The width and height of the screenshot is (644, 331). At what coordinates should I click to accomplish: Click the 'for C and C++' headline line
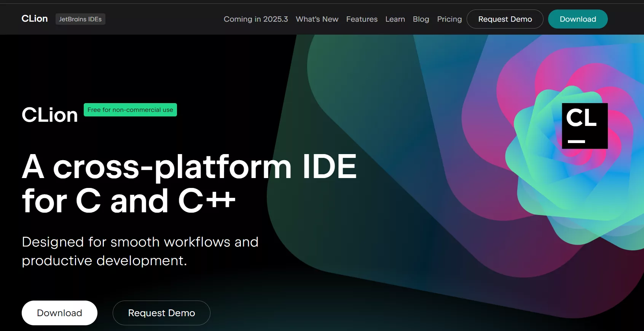point(129,201)
